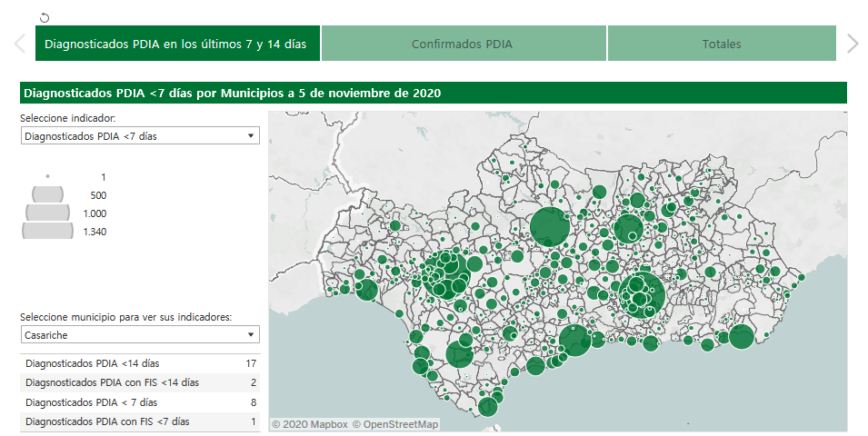Viewport: 868px width, 436px height.
Task: Click the smallest legend dot labeled 1
Action: 47,176
